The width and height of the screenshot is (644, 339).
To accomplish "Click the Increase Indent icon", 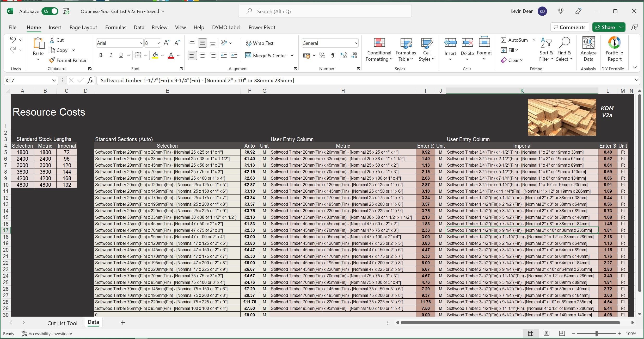I will [234, 55].
